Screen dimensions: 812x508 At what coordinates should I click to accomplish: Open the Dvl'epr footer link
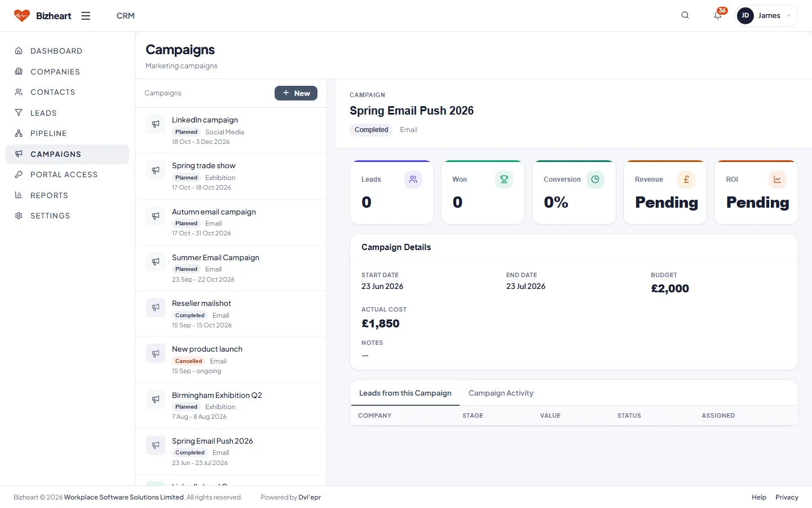point(310,497)
